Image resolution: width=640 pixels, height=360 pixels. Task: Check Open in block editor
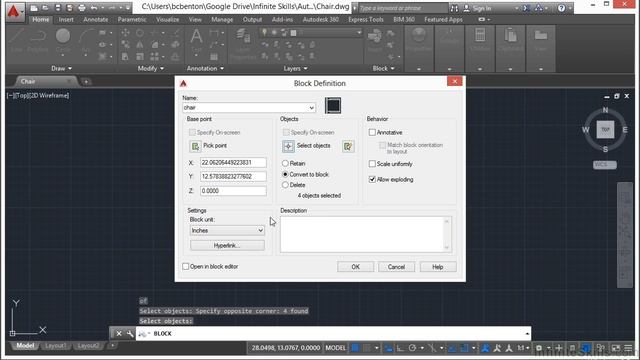click(x=186, y=266)
